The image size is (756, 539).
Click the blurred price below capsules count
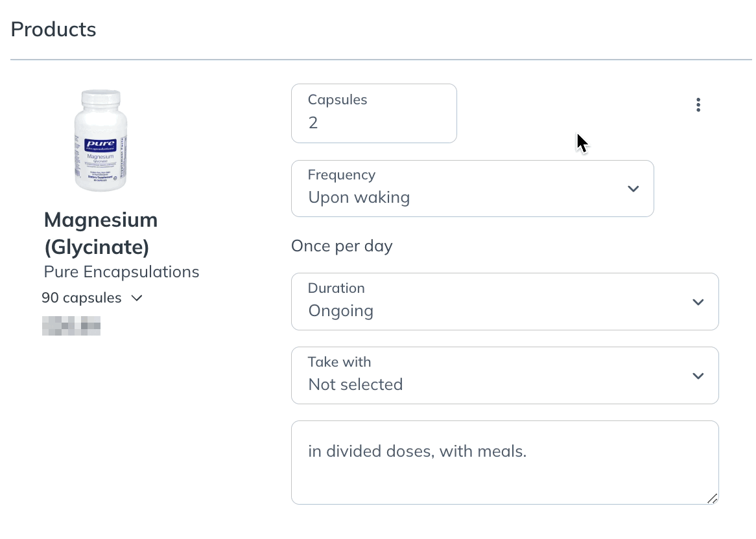(71, 326)
